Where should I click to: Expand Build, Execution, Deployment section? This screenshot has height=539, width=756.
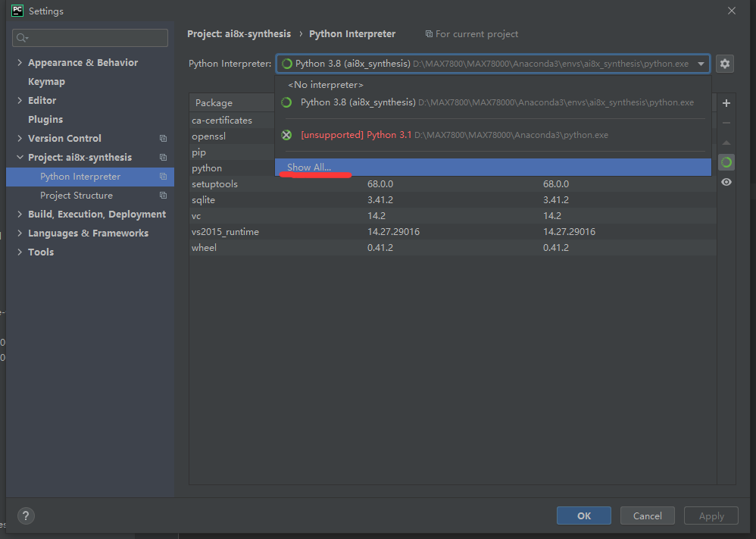20,214
